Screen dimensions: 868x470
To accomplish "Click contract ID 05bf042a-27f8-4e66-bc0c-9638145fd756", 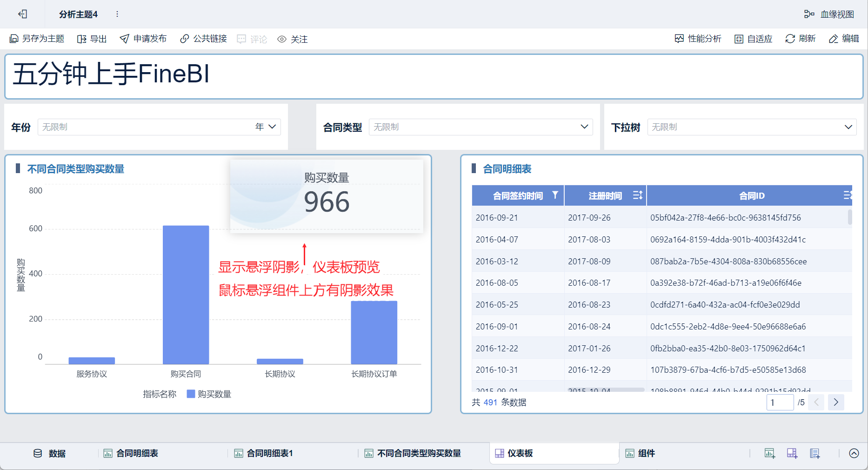I will (x=726, y=218).
